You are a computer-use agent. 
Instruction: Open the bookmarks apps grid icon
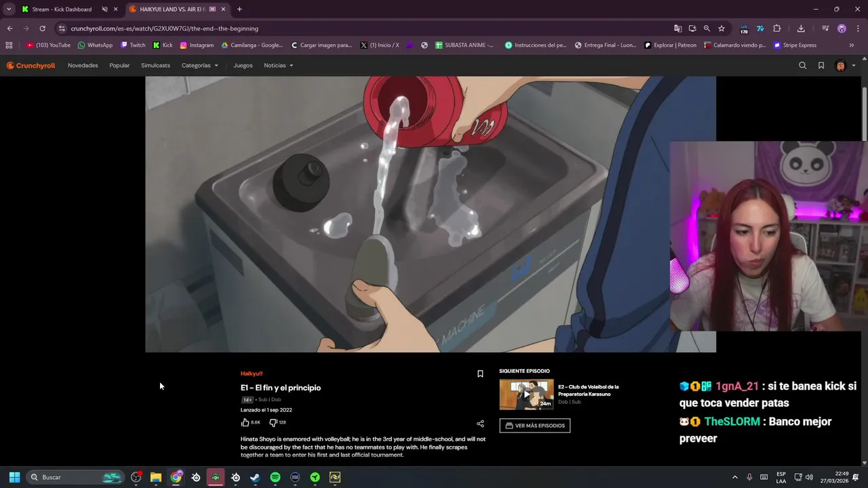9,45
